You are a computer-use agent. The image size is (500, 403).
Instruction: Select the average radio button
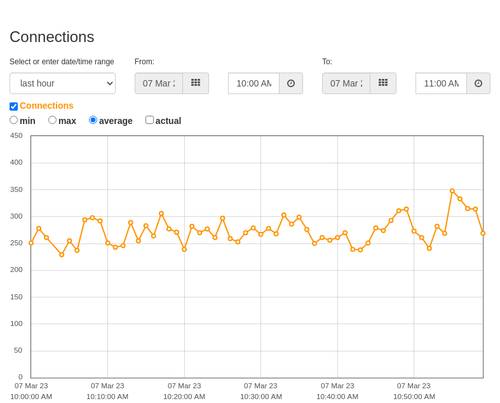[93, 120]
